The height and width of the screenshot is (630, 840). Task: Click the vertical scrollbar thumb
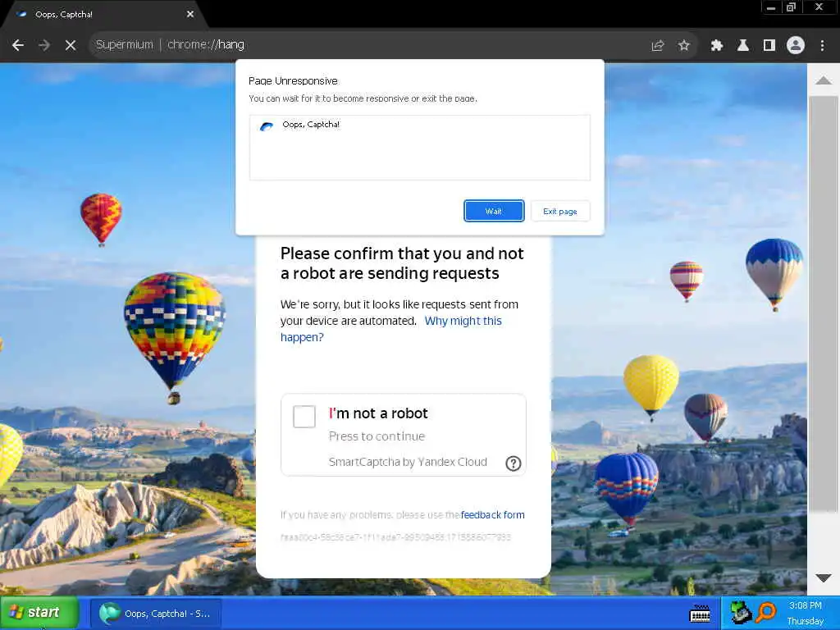click(824, 304)
